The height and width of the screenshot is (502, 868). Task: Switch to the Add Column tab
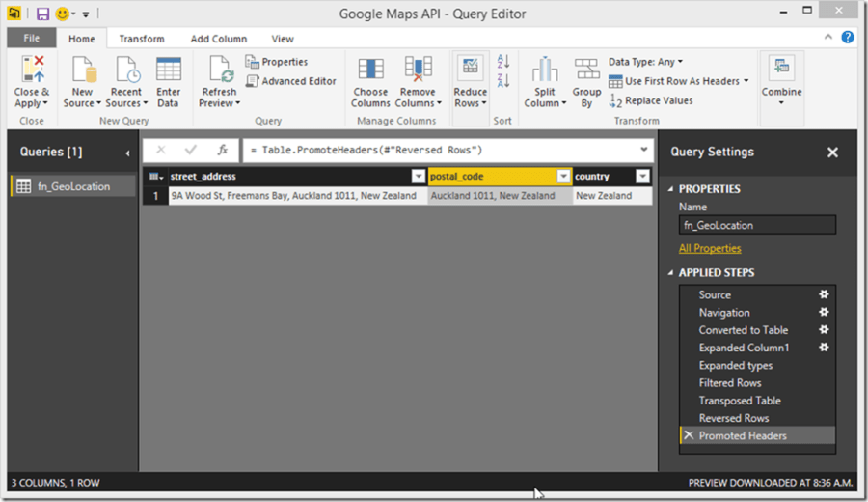[x=219, y=39]
